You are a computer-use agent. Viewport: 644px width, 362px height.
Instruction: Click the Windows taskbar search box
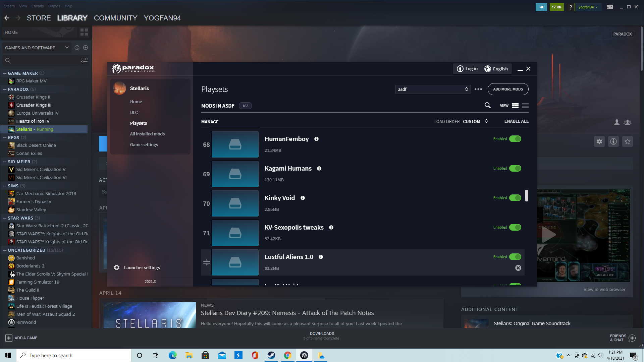74,355
